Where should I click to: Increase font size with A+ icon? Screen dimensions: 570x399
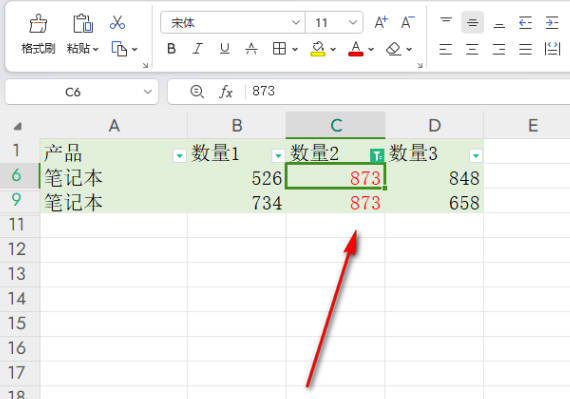tap(381, 23)
